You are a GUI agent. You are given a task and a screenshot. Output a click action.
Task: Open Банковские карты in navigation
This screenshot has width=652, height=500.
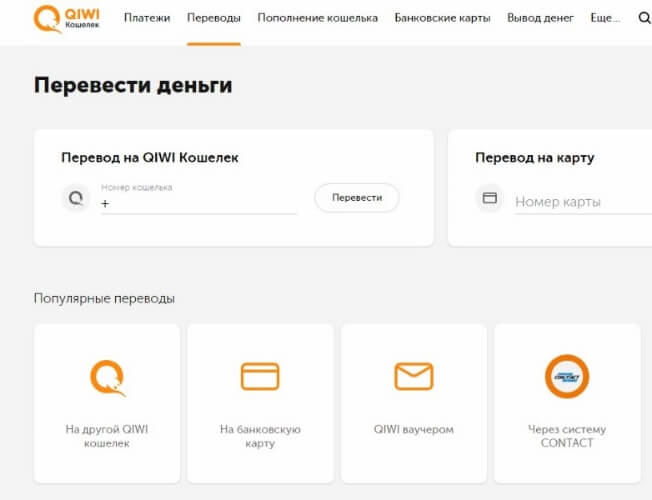442,18
